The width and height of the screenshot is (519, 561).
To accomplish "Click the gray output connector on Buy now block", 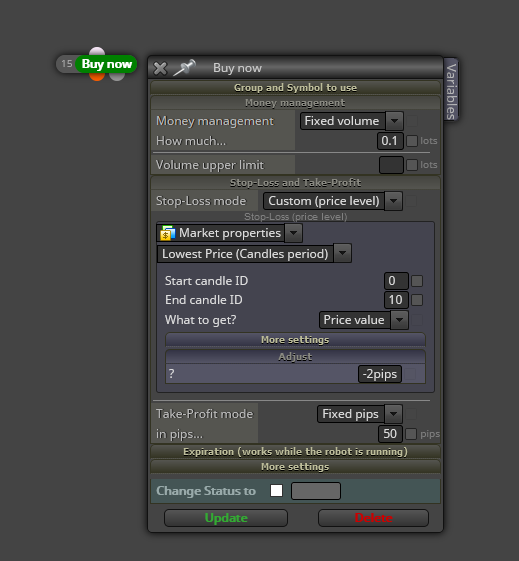I will 117,76.
